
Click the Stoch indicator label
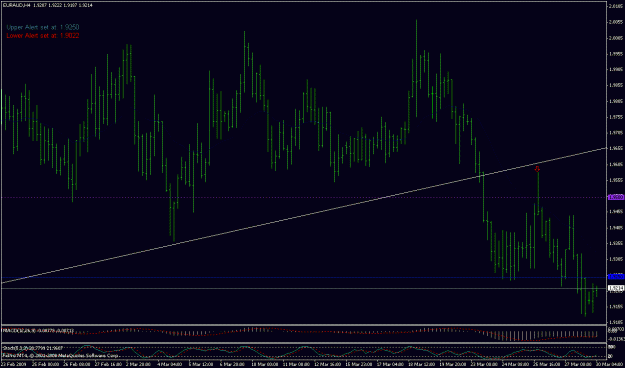tap(33, 348)
